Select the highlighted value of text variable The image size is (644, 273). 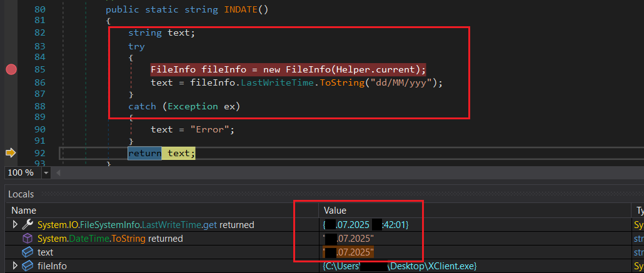[348, 252]
